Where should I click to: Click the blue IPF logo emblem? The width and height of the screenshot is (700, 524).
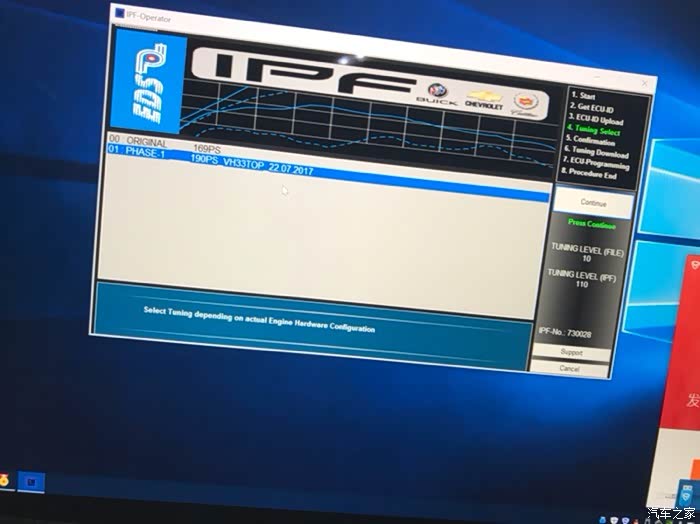(149, 83)
